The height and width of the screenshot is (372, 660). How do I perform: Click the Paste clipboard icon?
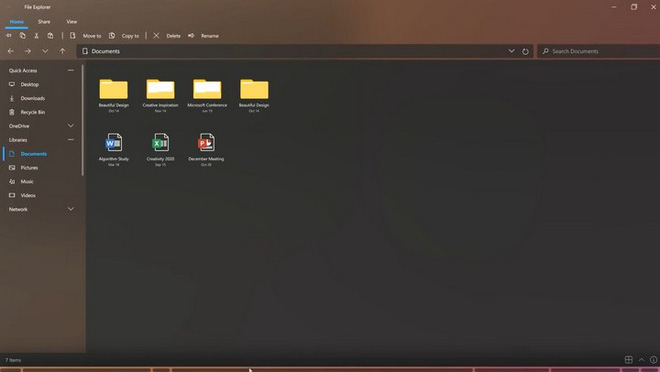pos(50,36)
